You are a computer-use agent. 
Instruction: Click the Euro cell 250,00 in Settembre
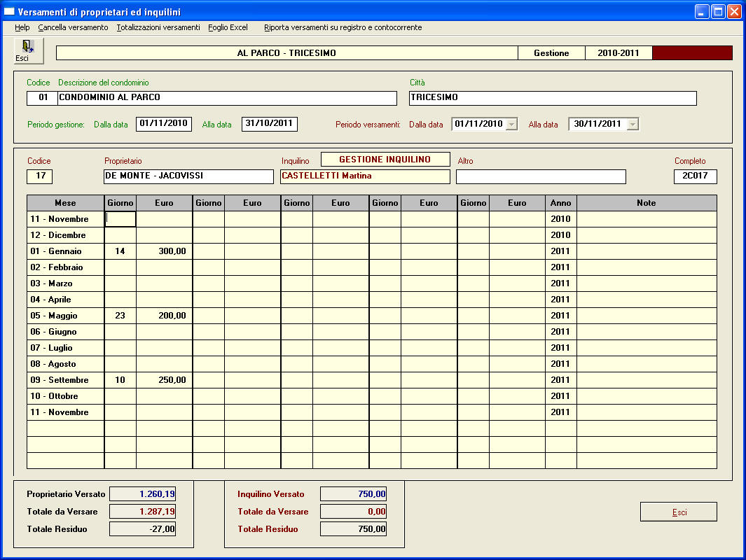point(165,380)
